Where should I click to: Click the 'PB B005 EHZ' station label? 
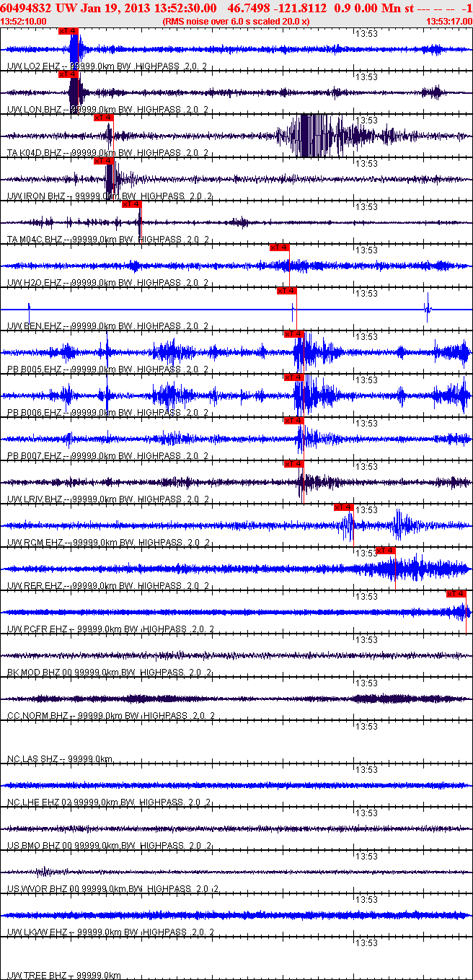pos(34,369)
